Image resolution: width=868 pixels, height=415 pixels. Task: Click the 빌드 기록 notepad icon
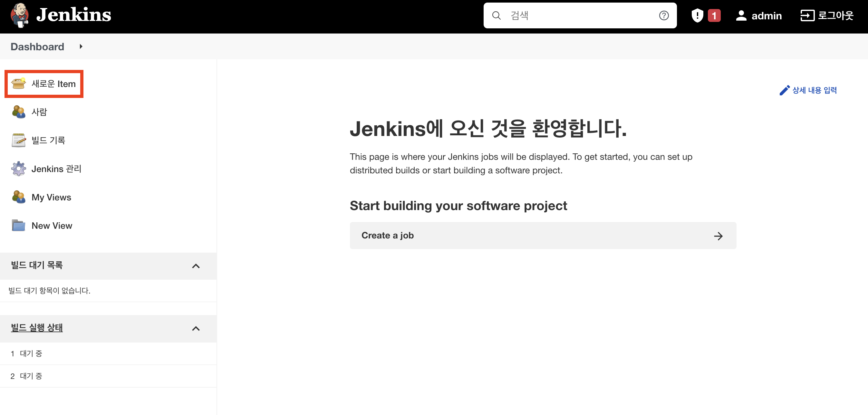19,140
